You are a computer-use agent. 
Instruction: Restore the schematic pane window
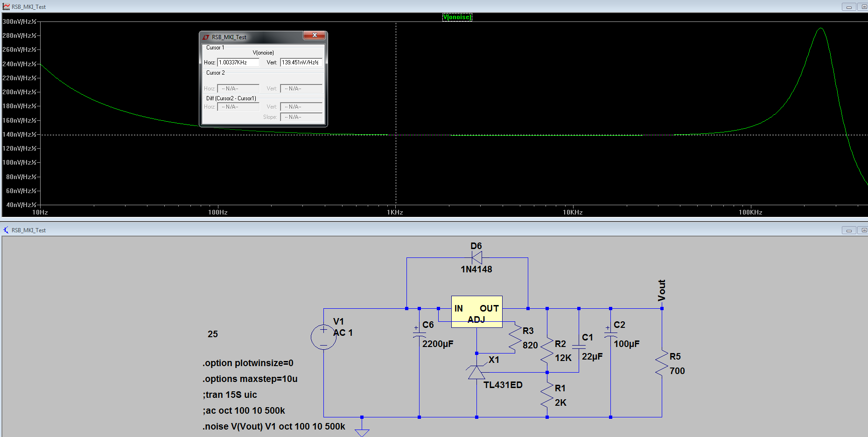863,230
